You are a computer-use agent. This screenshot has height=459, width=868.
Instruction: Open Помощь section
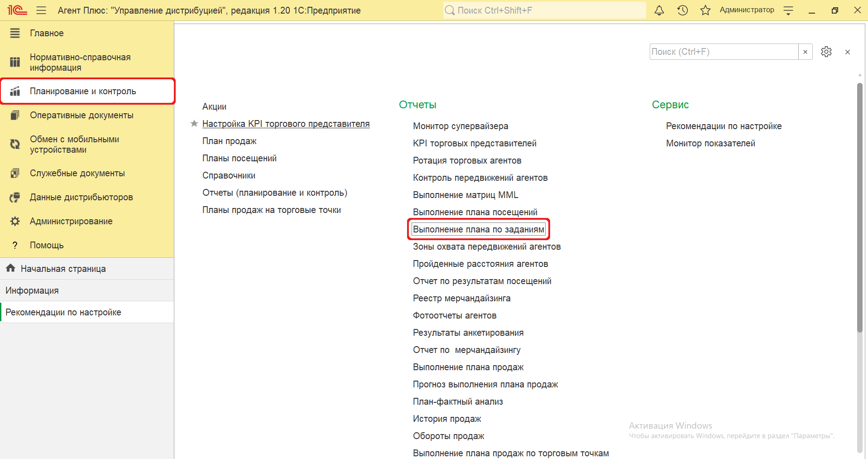tap(87, 245)
